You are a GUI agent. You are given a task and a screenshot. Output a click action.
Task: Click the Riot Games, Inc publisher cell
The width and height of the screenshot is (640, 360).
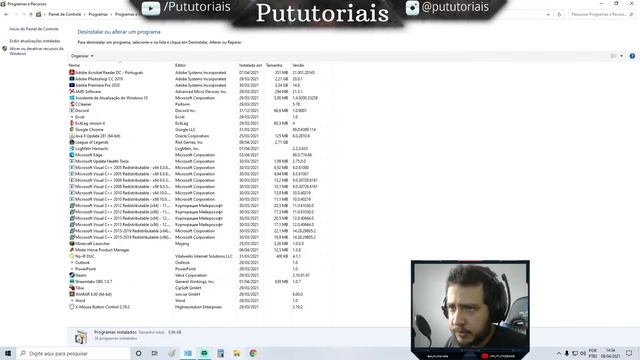pos(189,142)
